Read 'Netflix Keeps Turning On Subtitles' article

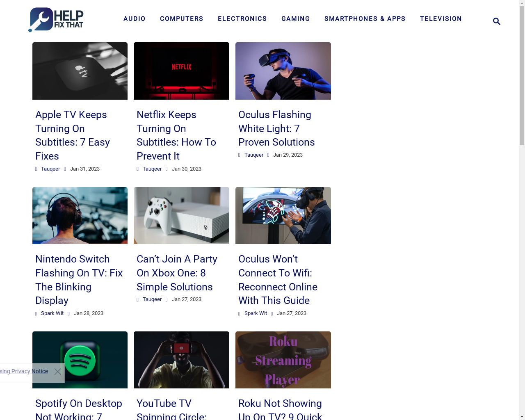176,135
